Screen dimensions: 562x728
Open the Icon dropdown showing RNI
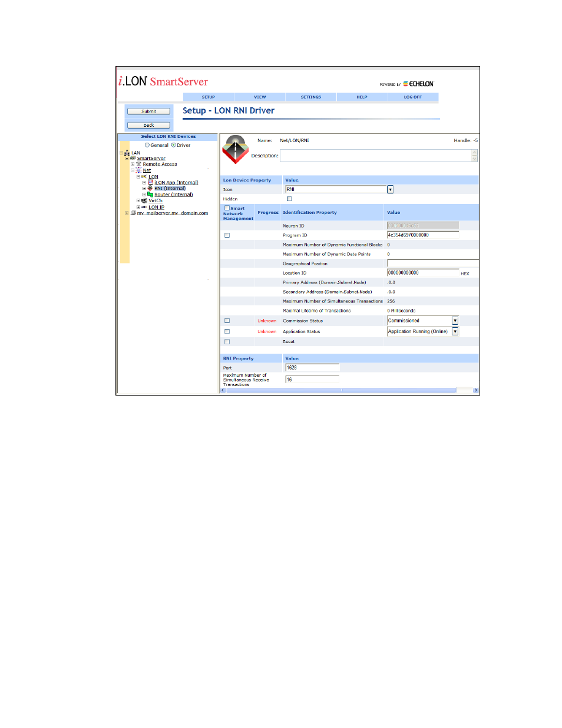click(390, 189)
